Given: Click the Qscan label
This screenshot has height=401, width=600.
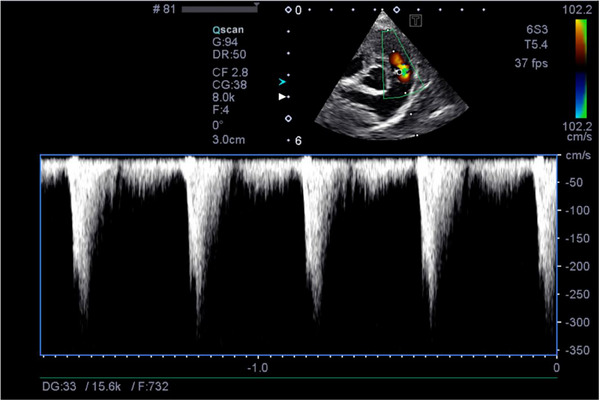Looking at the screenshot, I should click(228, 30).
